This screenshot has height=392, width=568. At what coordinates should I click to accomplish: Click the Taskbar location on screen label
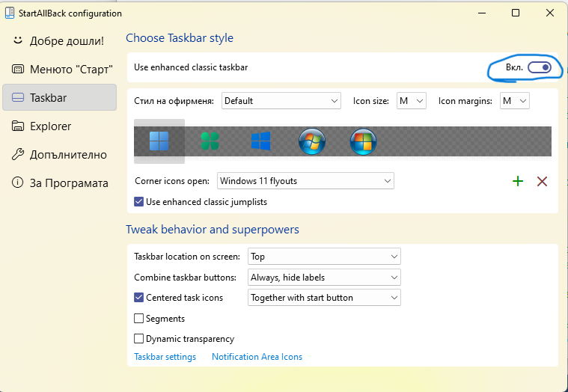[x=187, y=257]
